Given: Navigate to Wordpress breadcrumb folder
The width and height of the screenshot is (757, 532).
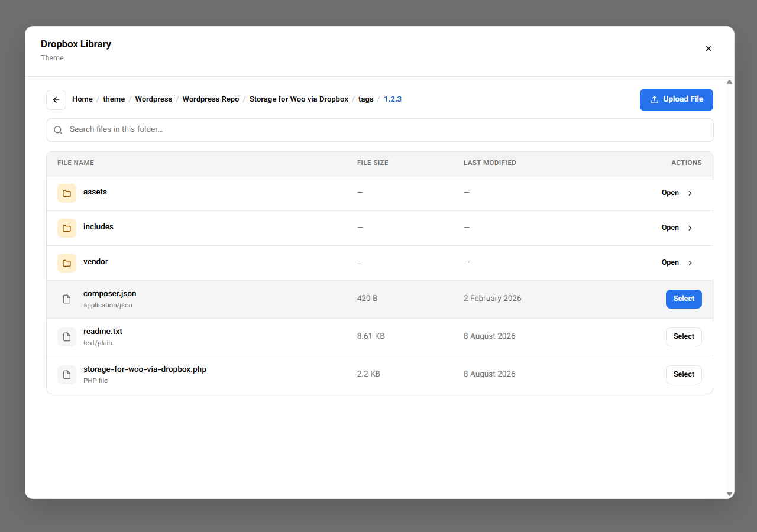Looking at the screenshot, I should [x=154, y=99].
